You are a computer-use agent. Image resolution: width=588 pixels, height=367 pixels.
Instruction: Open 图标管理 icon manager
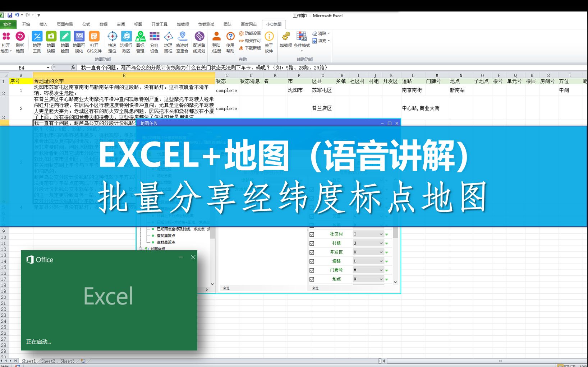tap(140, 42)
